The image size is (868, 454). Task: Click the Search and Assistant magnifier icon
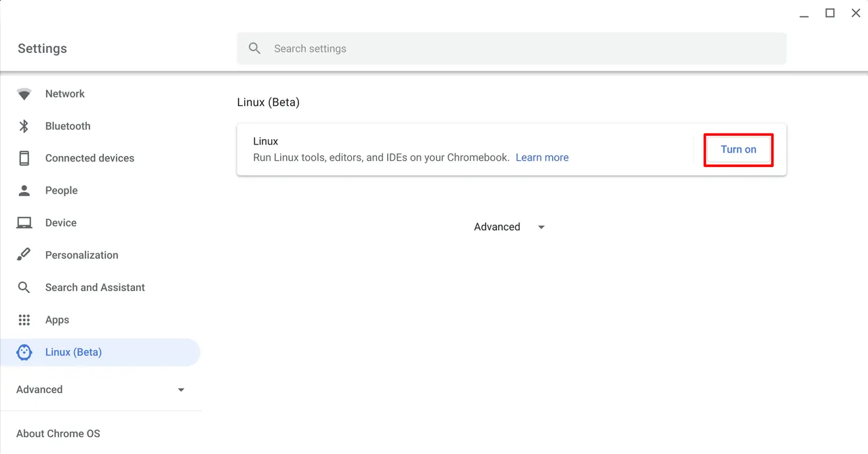24,288
